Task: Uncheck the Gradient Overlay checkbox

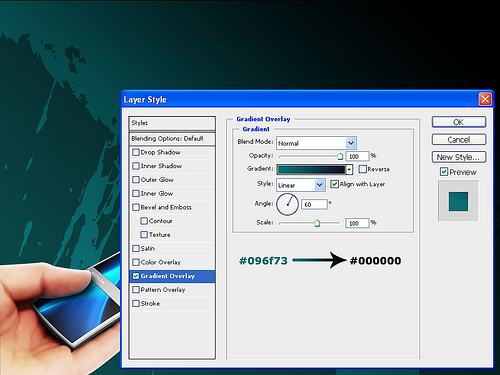Action: point(136,276)
